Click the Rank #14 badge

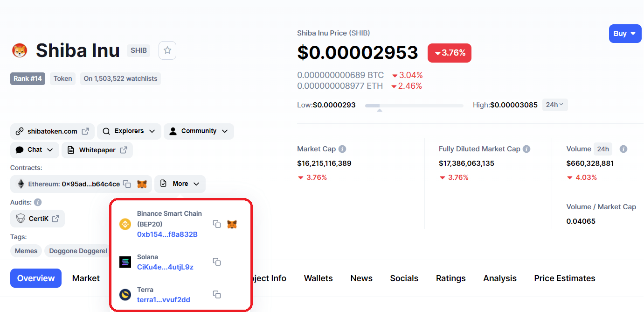pos(28,78)
